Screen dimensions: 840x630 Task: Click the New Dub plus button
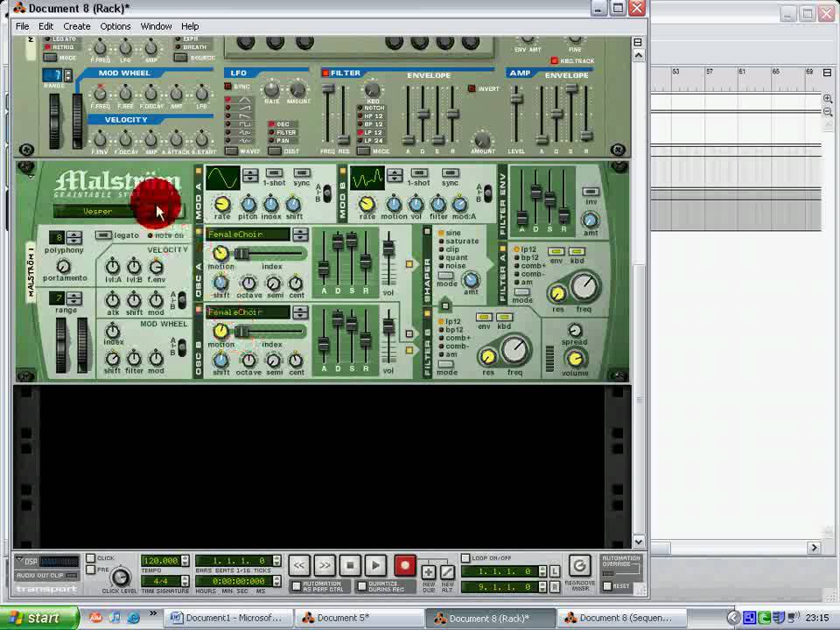point(429,572)
